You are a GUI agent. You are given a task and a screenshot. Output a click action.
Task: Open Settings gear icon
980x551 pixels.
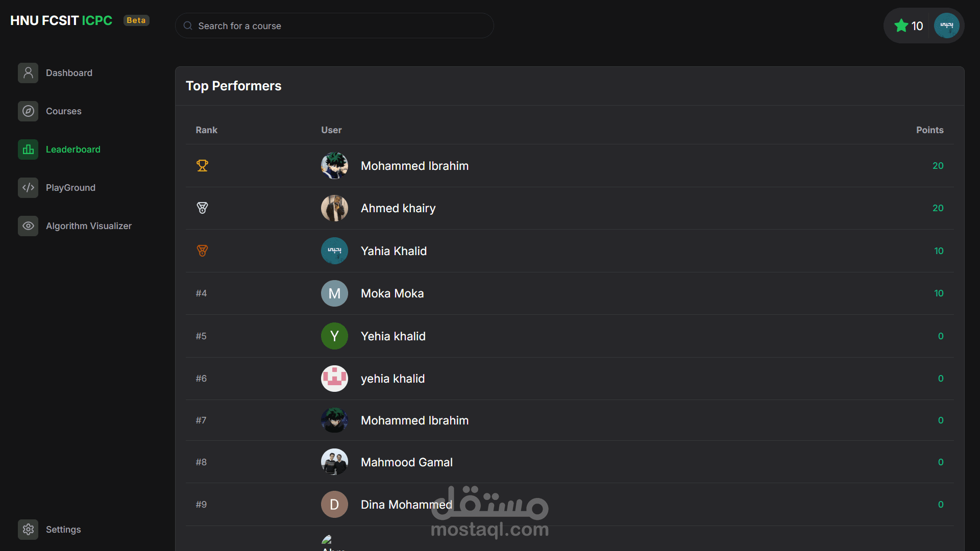click(x=28, y=530)
